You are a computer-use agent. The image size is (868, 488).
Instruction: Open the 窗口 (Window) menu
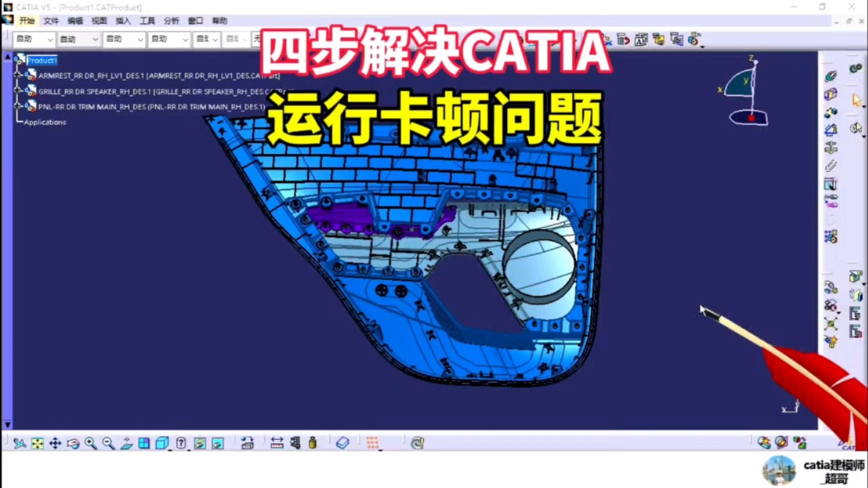196,21
